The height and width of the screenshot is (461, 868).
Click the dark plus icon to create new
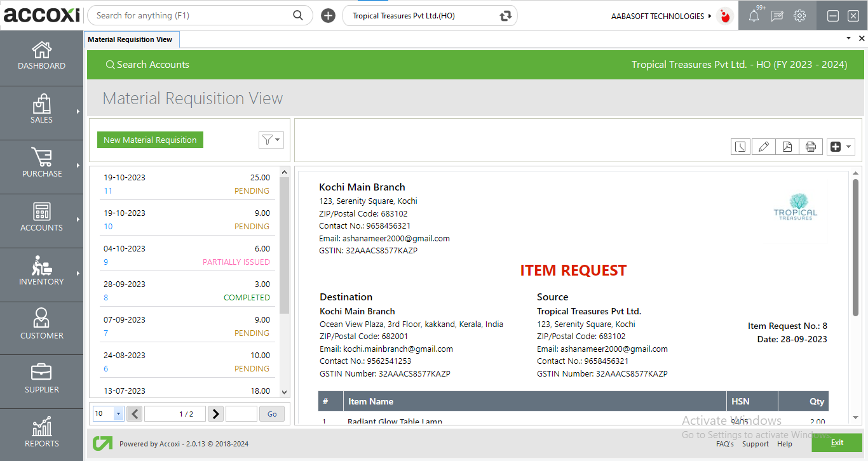coord(836,146)
